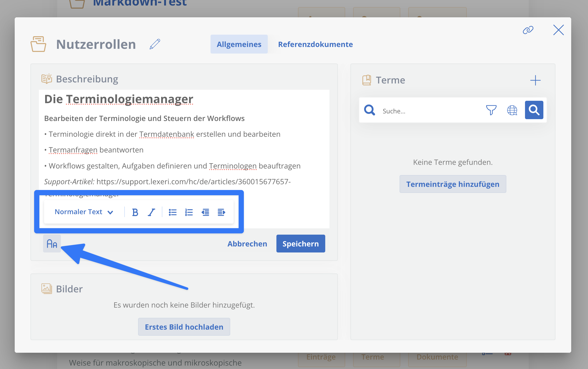Insert a bulleted list
Screen dimensions: 588x369
(172, 212)
